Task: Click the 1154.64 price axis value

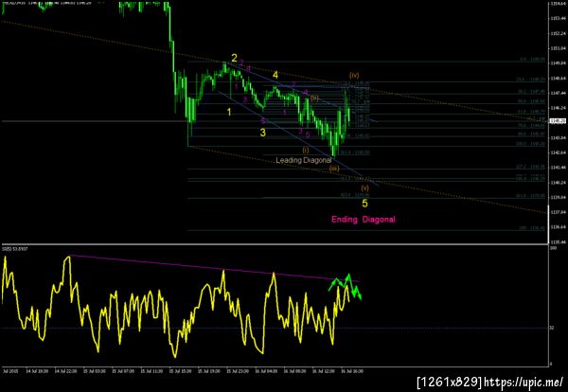Action: 559,3
